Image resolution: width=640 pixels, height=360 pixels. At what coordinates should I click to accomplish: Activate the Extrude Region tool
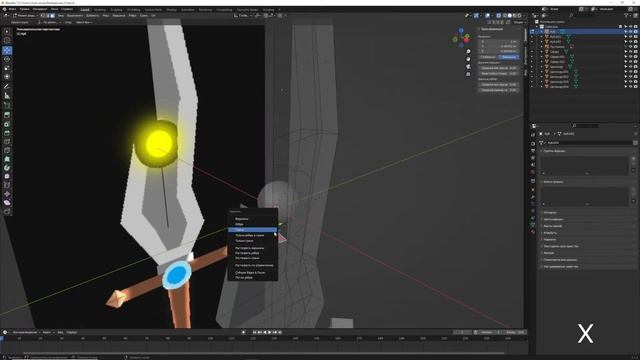pos(7,116)
